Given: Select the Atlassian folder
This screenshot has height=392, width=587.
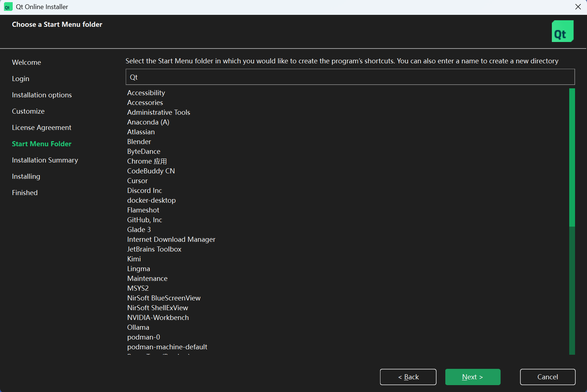Looking at the screenshot, I should pos(141,132).
